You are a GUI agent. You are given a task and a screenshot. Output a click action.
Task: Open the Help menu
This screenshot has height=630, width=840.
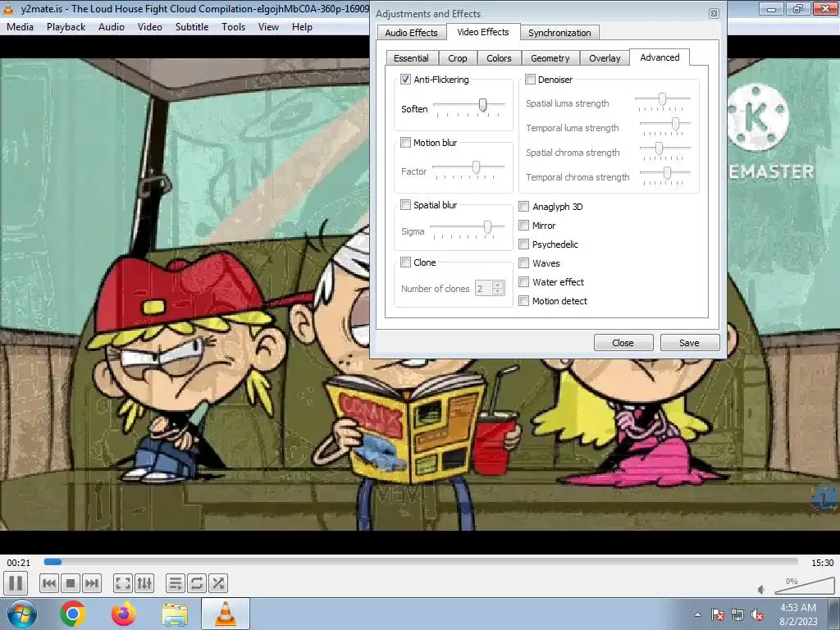[302, 27]
